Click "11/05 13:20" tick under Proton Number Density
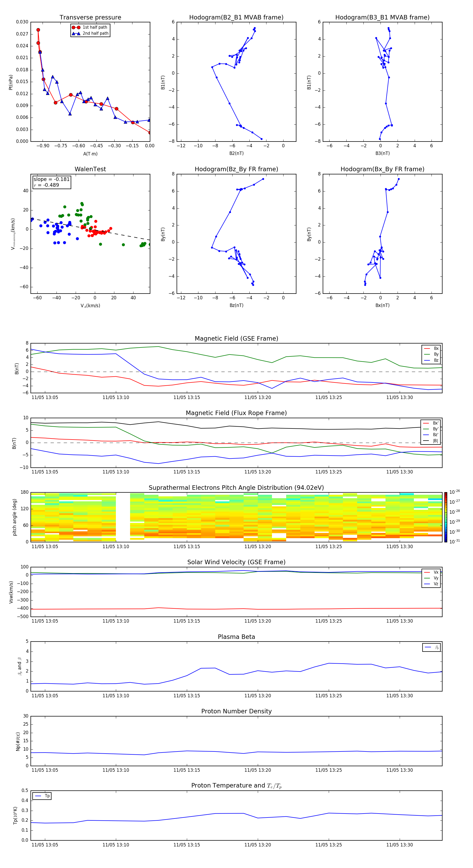The width and height of the screenshot is (473, 868). tap(258, 770)
